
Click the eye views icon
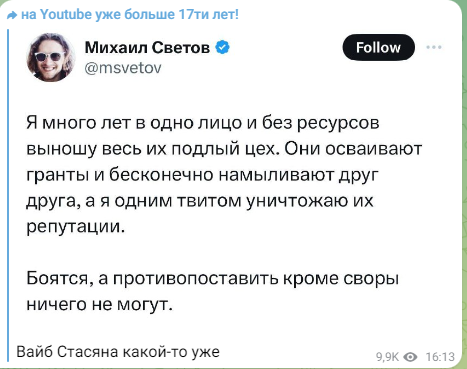coord(410,357)
